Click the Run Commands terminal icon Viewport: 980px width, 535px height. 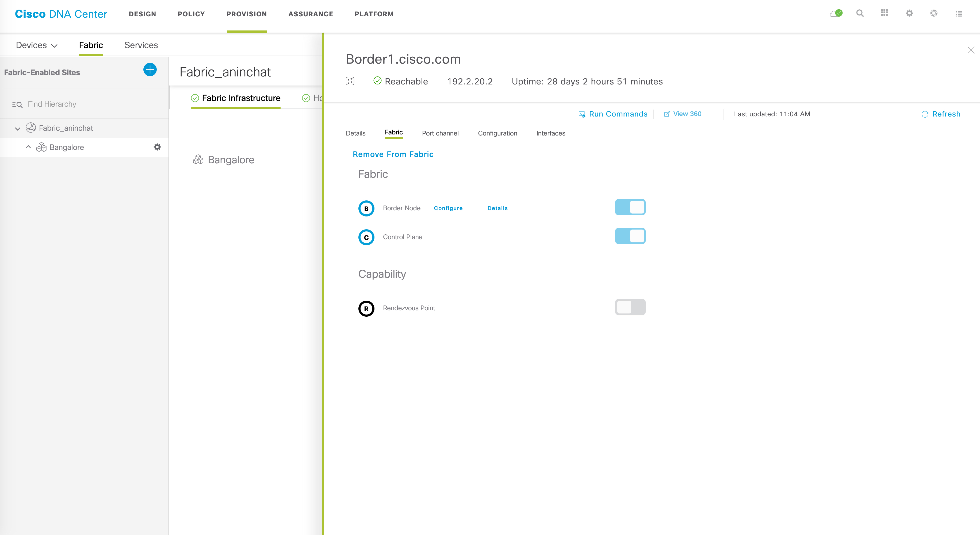[x=582, y=114]
